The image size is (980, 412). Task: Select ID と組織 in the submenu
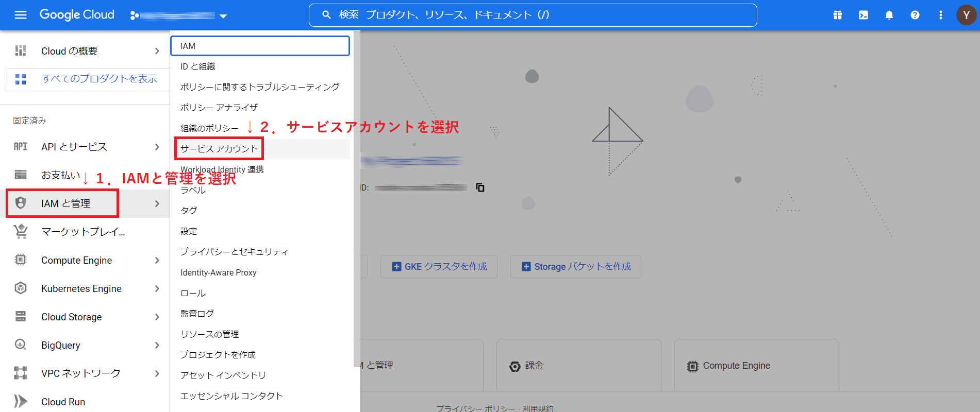click(x=260, y=66)
